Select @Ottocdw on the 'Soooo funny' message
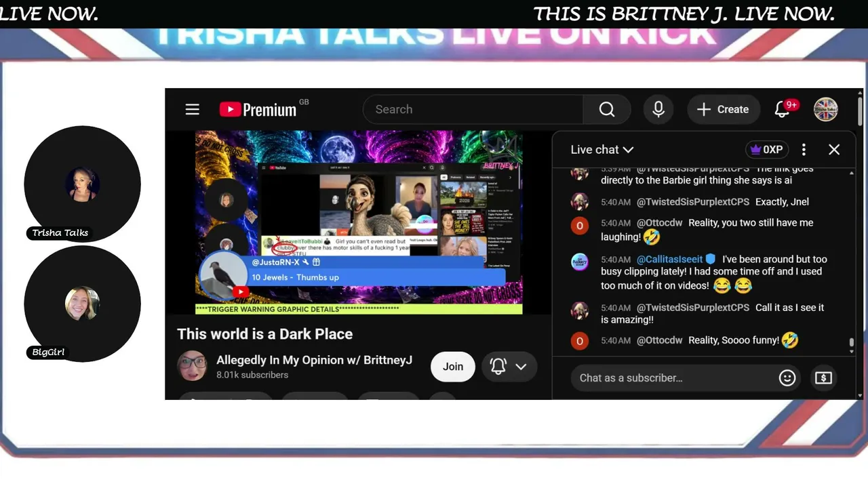 [660, 340]
